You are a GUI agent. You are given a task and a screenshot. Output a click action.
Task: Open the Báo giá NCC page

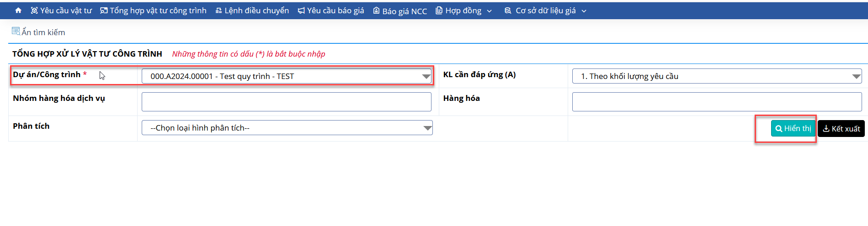400,11
